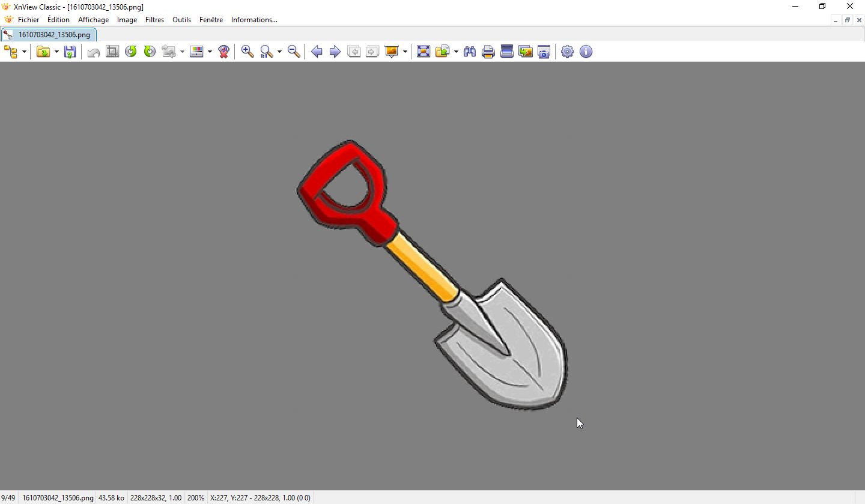Toggle full screen view icon
Viewport: 865px width, 504px height.
pyautogui.click(x=423, y=52)
